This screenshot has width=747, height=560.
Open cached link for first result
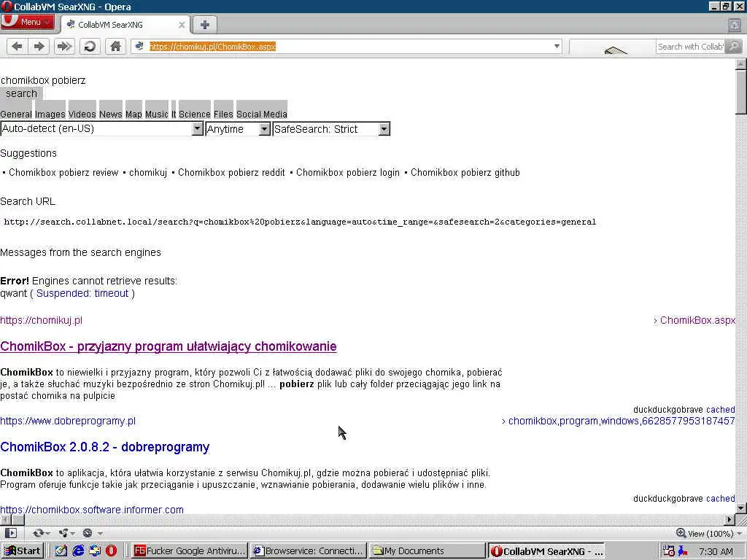click(720, 410)
